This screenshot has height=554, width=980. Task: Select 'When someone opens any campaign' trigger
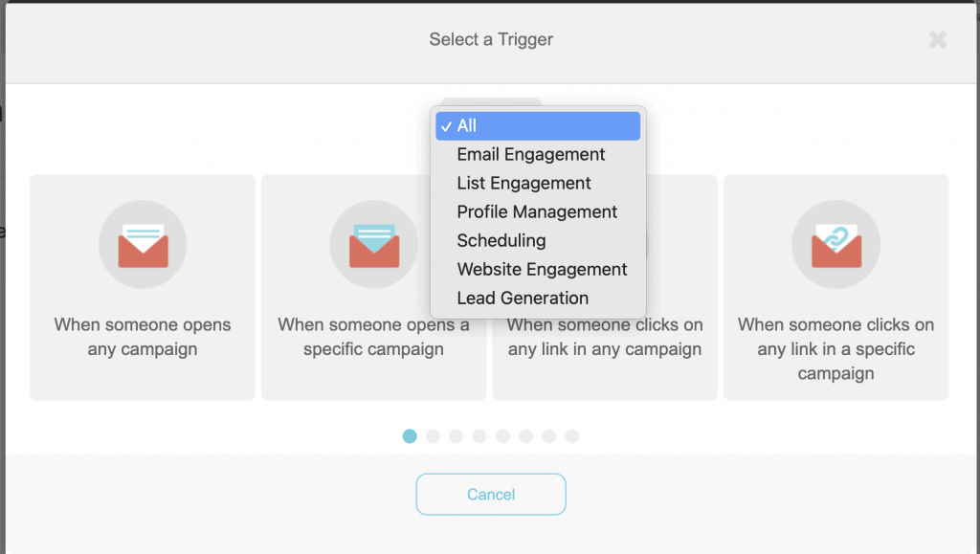(143, 337)
